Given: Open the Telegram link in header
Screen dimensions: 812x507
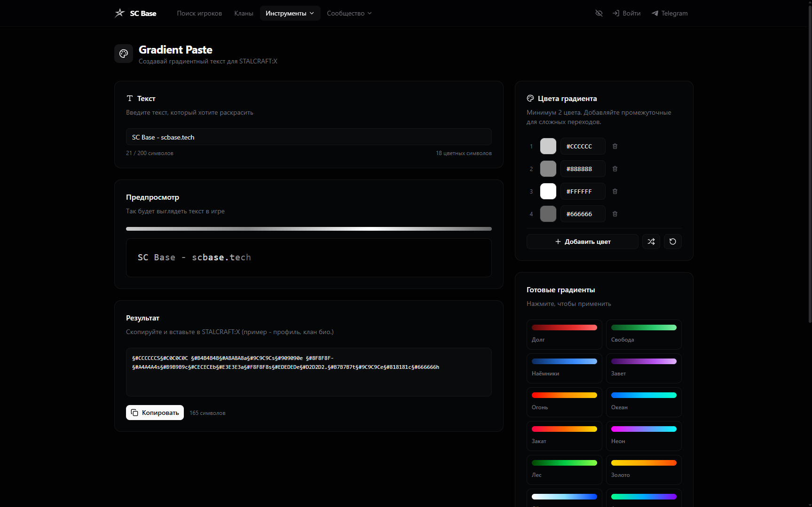Looking at the screenshot, I should [x=670, y=13].
